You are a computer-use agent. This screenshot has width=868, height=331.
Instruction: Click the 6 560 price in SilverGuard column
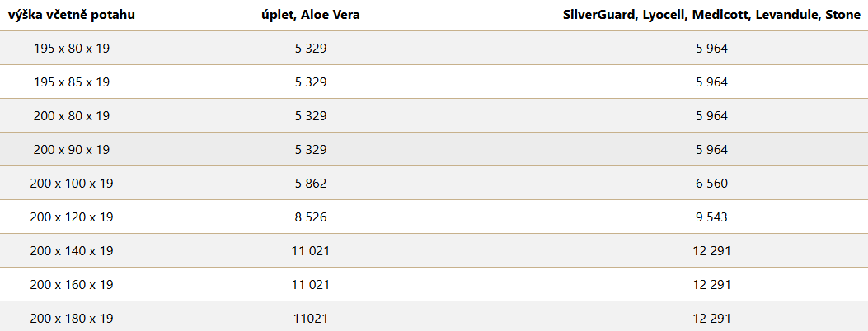712,183
